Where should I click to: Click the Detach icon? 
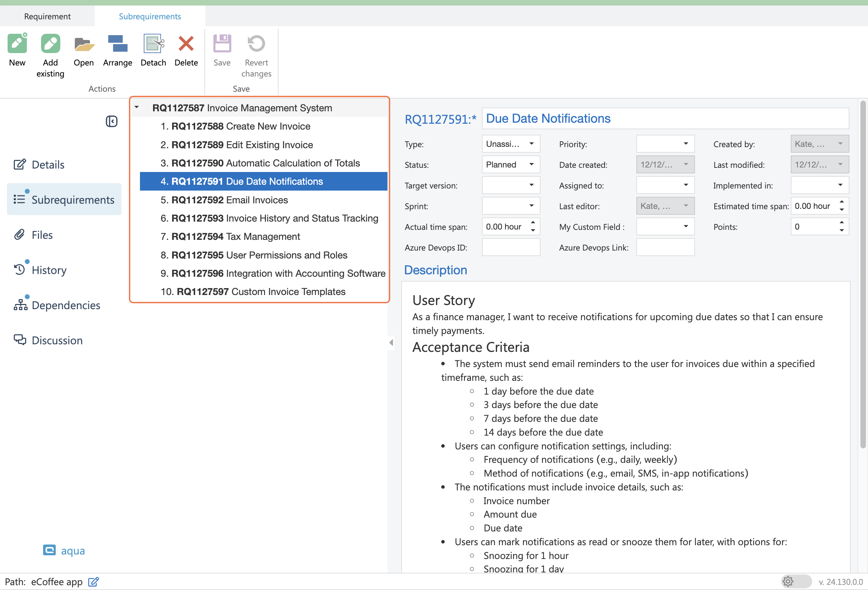[x=153, y=44]
